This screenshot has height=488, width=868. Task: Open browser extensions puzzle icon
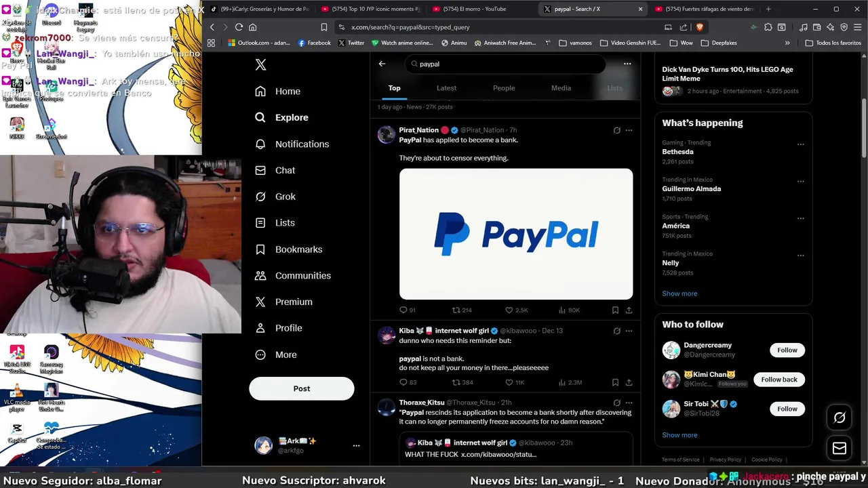(768, 27)
